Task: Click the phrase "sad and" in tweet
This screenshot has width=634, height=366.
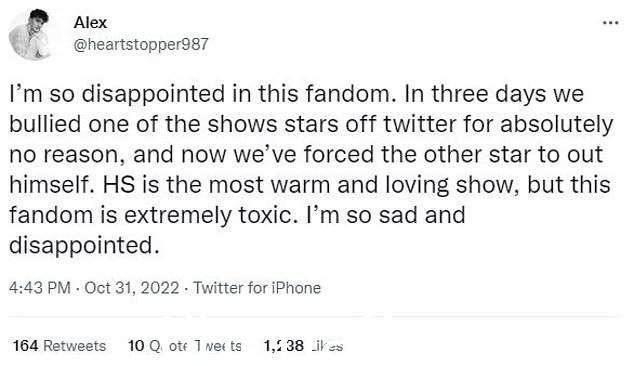Action: point(422,215)
